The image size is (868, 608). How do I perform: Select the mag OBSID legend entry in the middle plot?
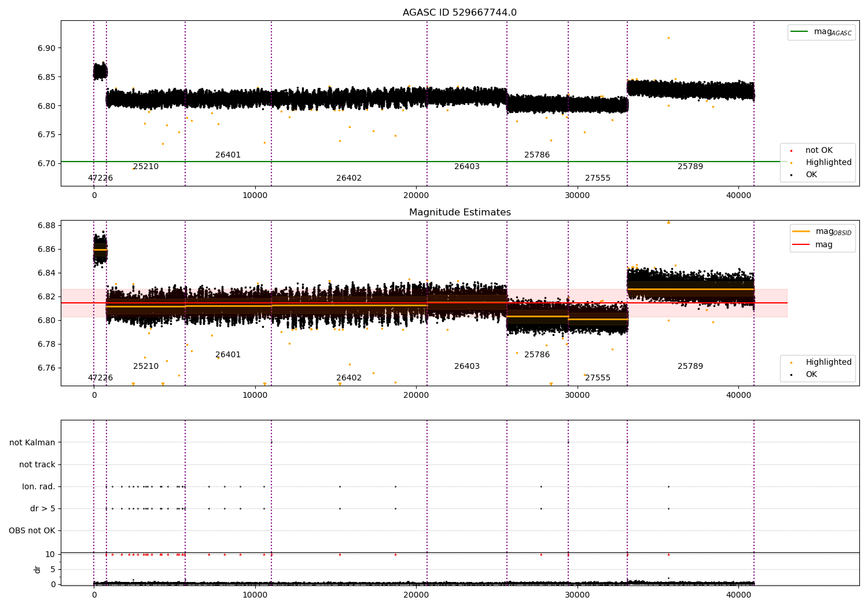[x=822, y=232]
